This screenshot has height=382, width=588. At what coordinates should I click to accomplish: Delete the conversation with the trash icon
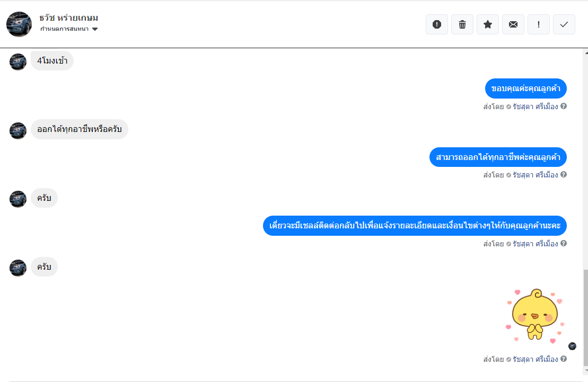coord(462,24)
